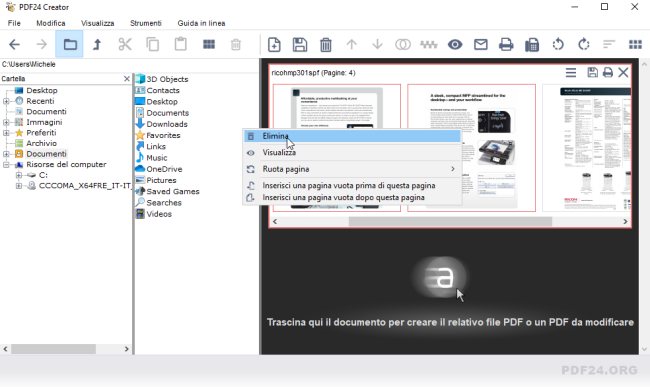Close the Cartella folder pane
The image size is (650, 387).
pyautogui.click(x=126, y=78)
